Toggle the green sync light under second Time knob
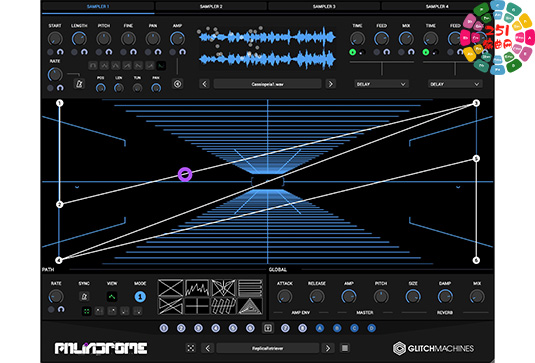 [426, 52]
